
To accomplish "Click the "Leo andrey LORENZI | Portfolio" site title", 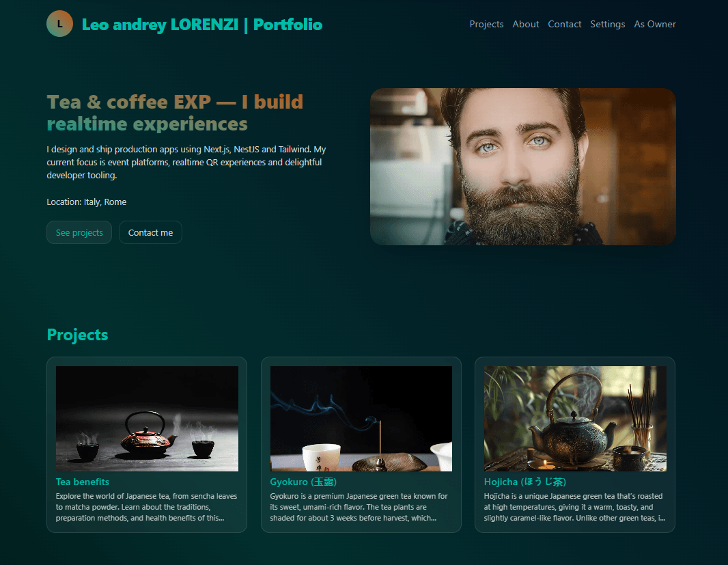I will click(x=201, y=25).
